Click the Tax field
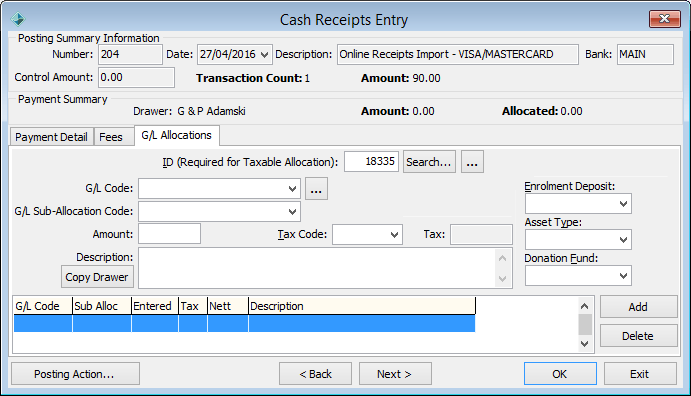This screenshot has width=691, height=396. point(481,235)
